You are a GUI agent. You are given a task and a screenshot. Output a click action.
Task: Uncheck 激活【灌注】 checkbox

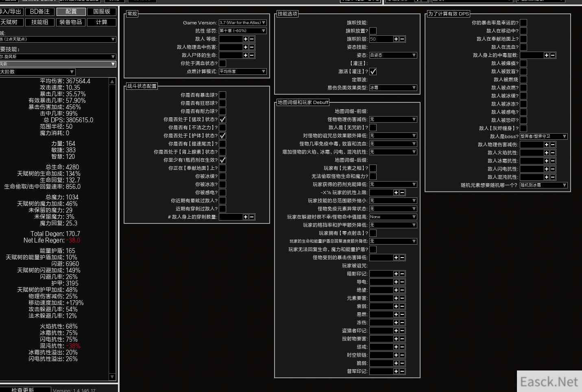[373, 71]
